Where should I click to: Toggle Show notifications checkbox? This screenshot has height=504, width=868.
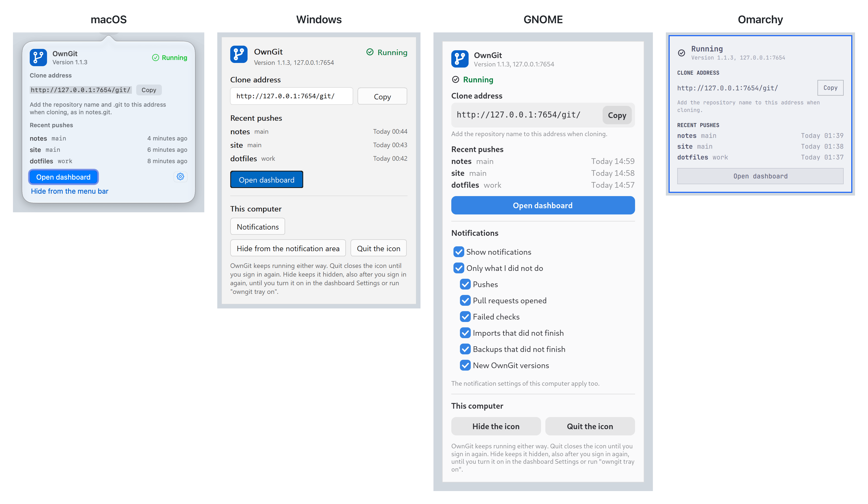[459, 252]
